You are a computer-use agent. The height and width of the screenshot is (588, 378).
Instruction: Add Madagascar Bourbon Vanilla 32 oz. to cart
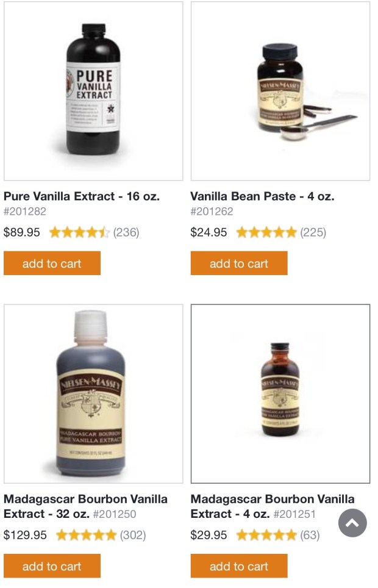click(52, 566)
